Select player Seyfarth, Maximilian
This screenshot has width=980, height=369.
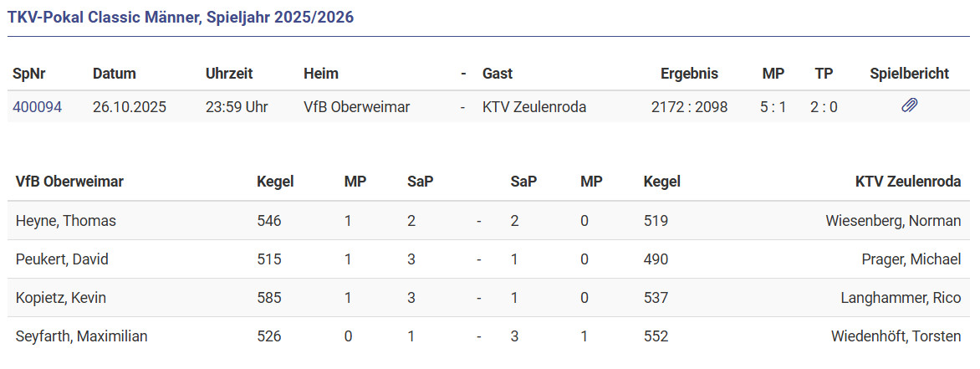[x=82, y=336]
